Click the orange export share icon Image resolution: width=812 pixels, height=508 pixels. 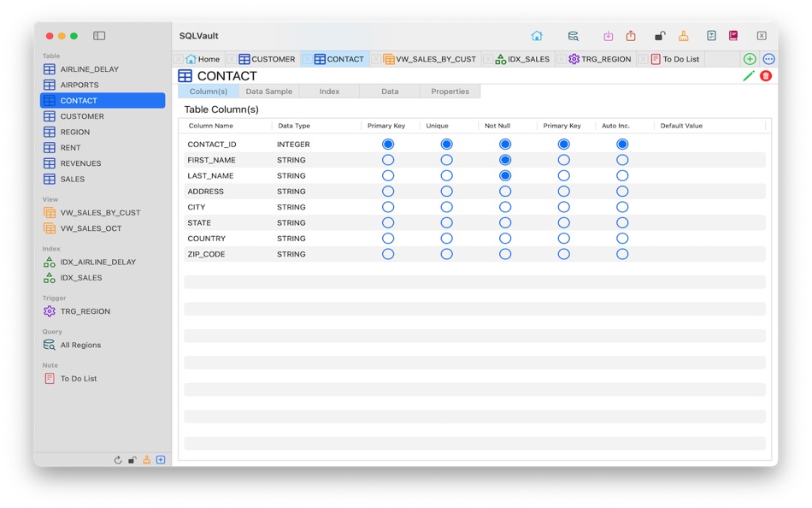[x=630, y=36]
